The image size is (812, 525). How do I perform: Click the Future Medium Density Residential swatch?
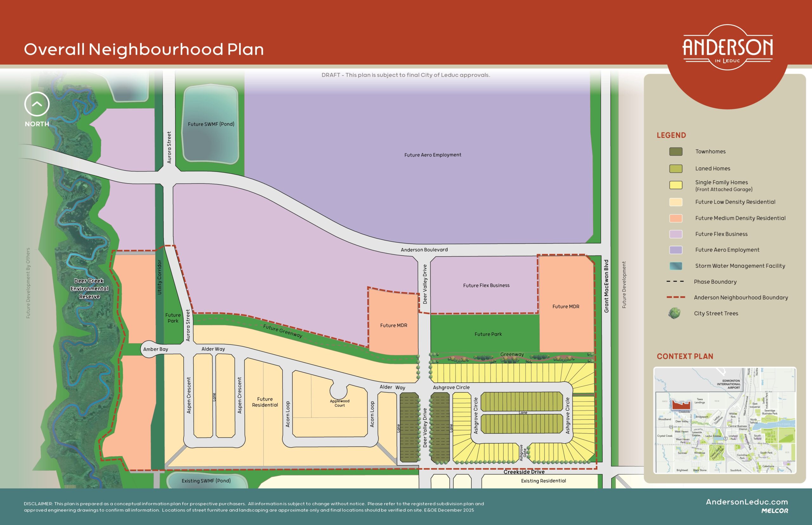coord(676,218)
